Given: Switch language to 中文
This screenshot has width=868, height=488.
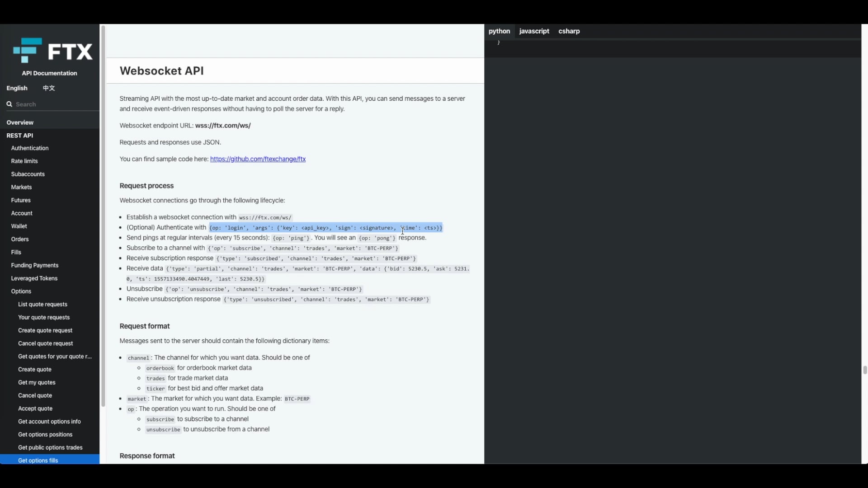Looking at the screenshot, I should point(49,88).
